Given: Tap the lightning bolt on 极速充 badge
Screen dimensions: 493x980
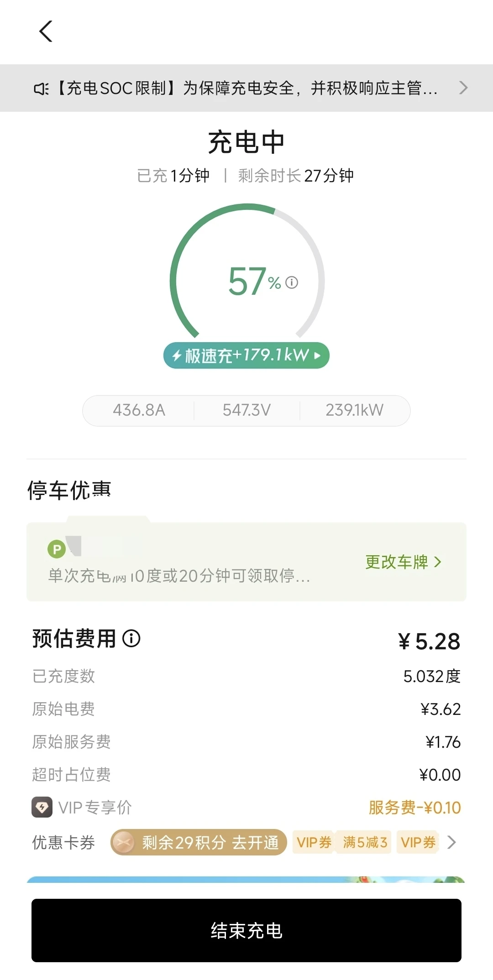Looking at the screenshot, I should point(177,355).
